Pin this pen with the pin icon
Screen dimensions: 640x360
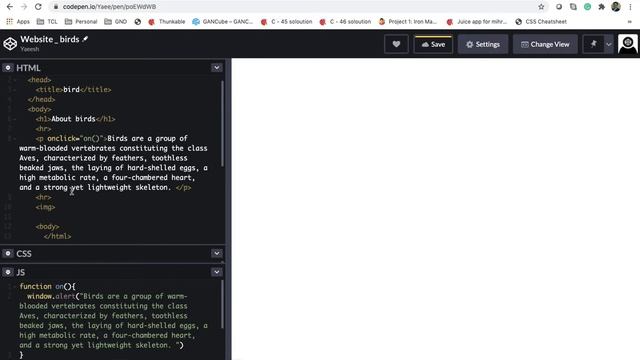tap(593, 44)
